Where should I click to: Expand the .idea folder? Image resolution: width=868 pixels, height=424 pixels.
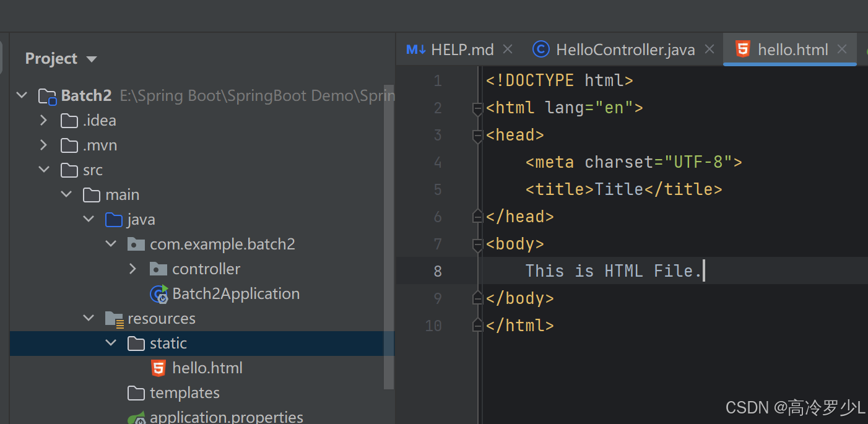tap(43, 120)
